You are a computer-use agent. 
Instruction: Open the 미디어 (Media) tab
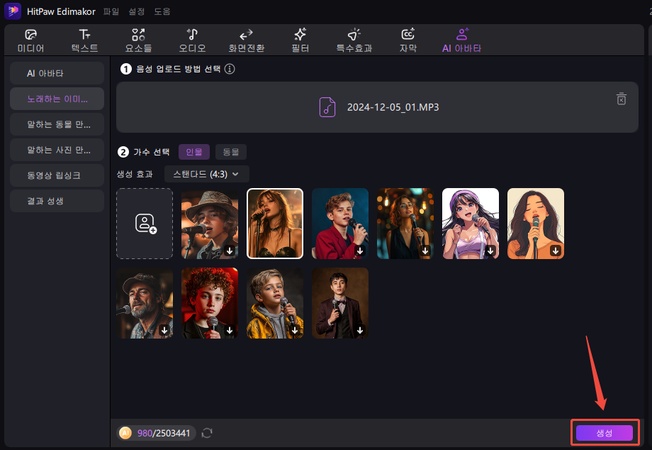click(x=31, y=40)
